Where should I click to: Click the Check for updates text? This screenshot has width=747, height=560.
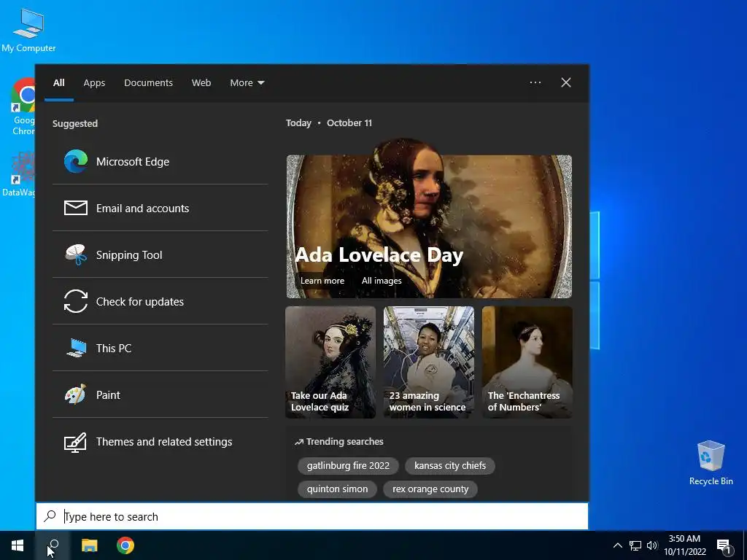[140, 301]
